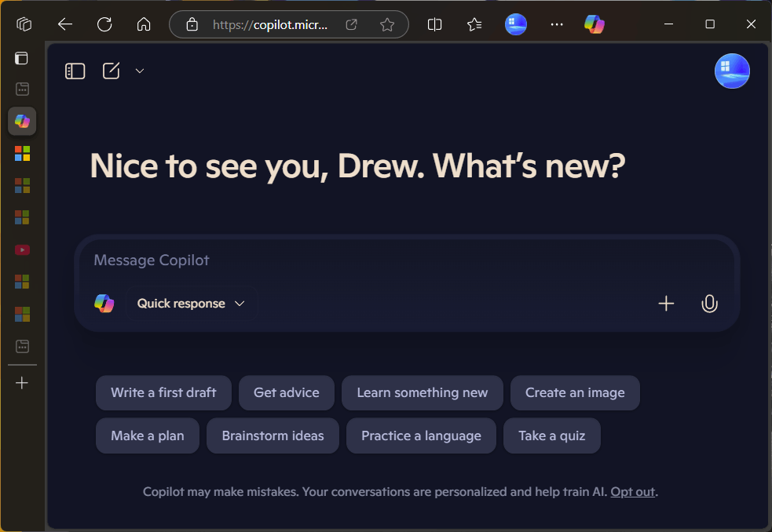Open split screen view

[x=435, y=24]
